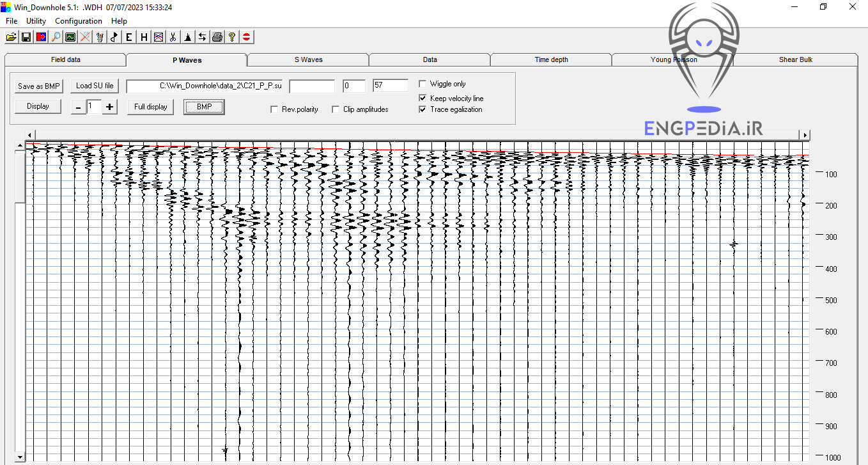Click the bold E toolbar icon
868x465 pixels.
129,37
